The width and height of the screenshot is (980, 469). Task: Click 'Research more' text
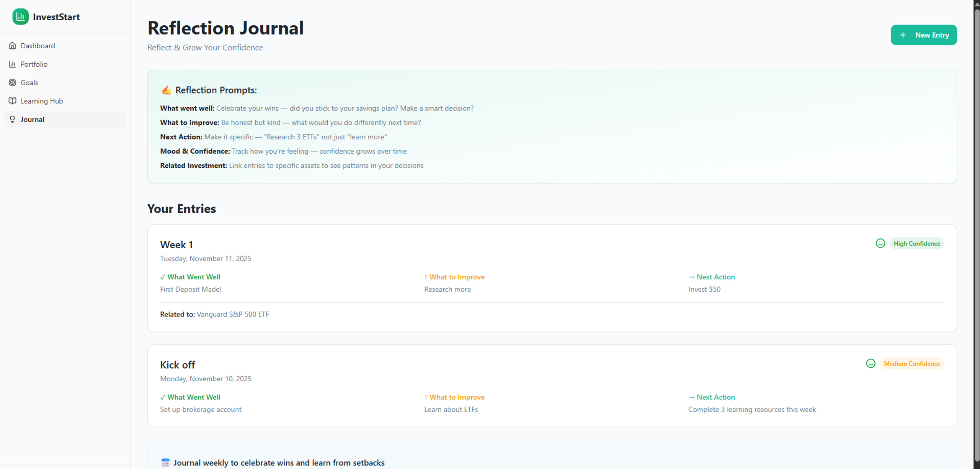click(447, 289)
